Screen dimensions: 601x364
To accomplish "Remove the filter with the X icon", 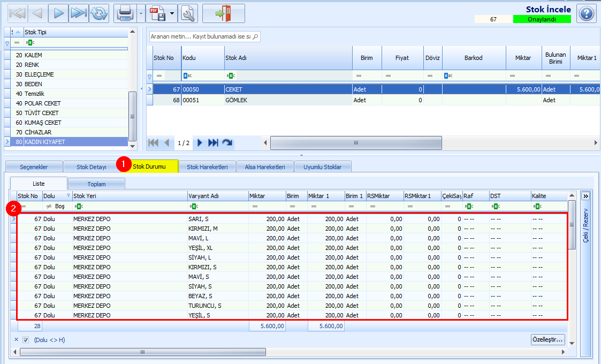I will pyautogui.click(x=16, y=339).
